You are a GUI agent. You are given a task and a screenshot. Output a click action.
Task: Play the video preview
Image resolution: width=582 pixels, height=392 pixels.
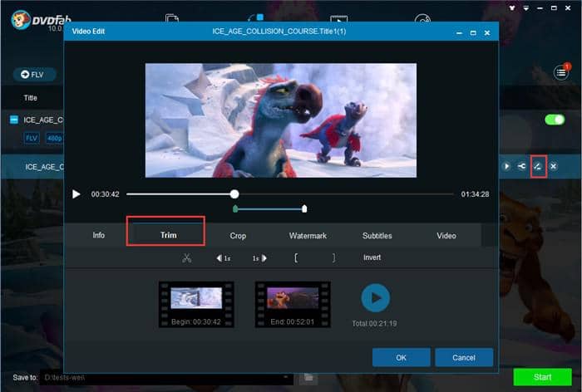[76, 194]
